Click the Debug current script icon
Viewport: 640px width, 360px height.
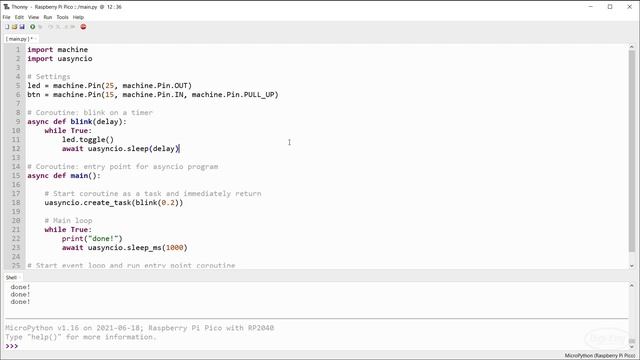(x=40, y=27)
